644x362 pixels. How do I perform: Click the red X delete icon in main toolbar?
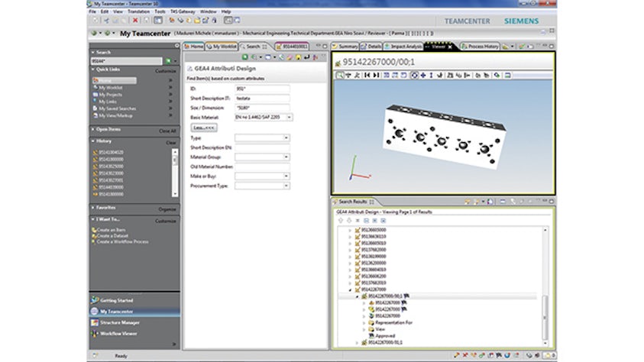pyautogui.click(x=135, y=20)
